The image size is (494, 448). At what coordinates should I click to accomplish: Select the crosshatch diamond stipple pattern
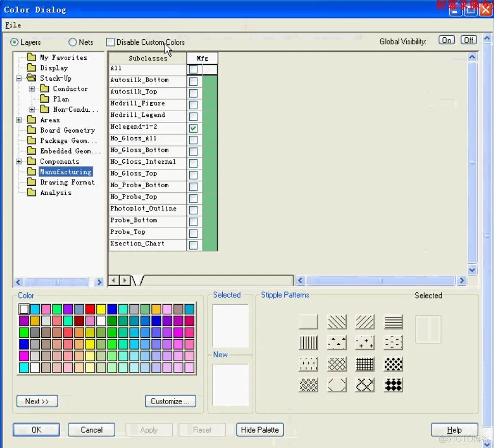337,364
